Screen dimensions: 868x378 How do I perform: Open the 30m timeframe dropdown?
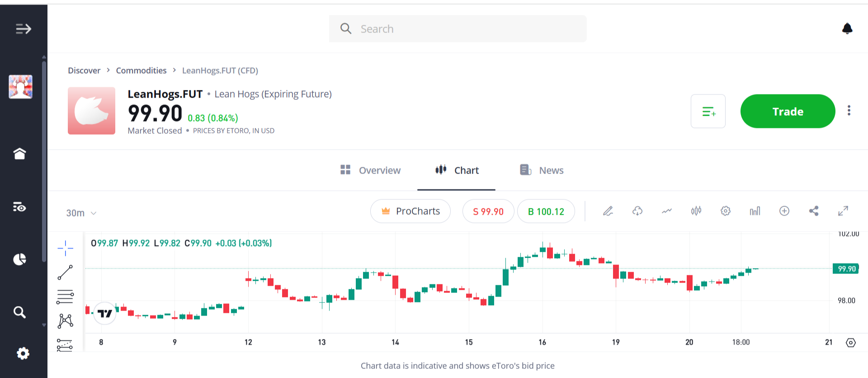click(x=81, y=213)
